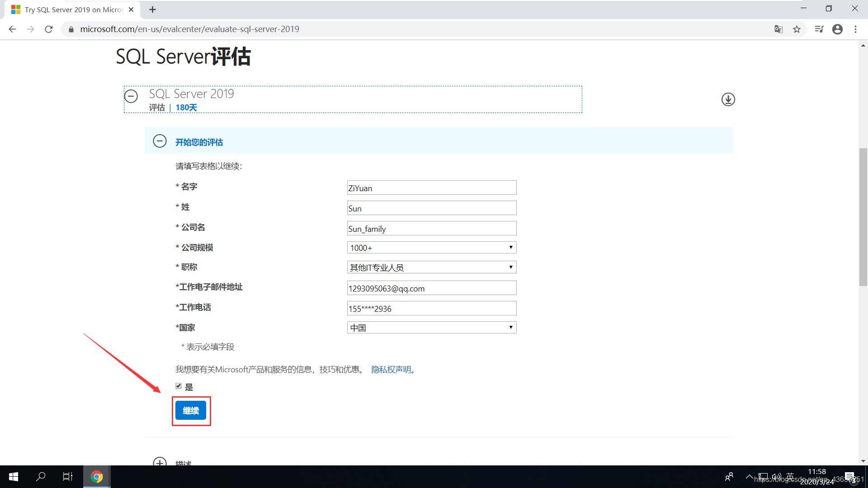Show hidden system tray icons chevron
Viewport: 868px width, 488px height.
(x=749, y=477)
